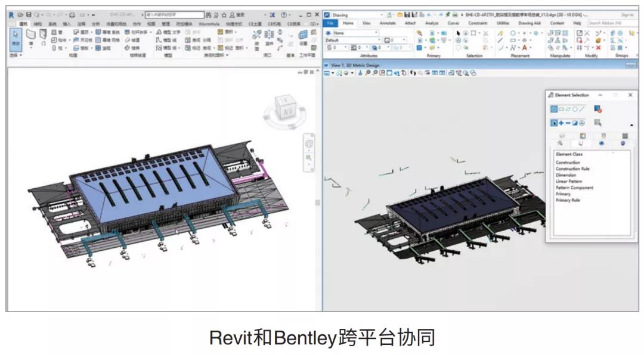Click the red X Delete tool in Modify group

[599, 47]
